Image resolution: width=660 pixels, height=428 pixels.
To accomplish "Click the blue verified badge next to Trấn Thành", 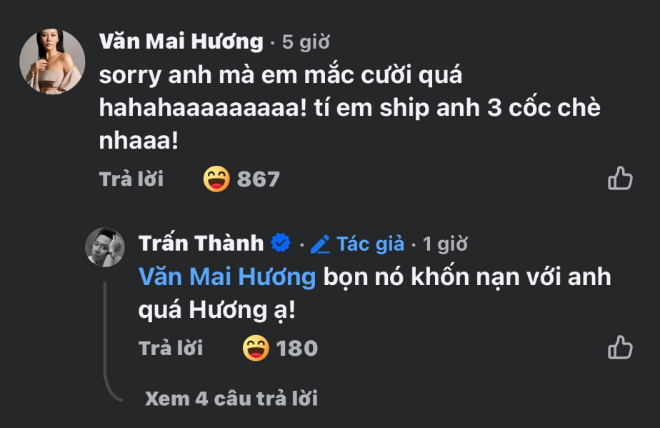I will click(x=281, y=243).
